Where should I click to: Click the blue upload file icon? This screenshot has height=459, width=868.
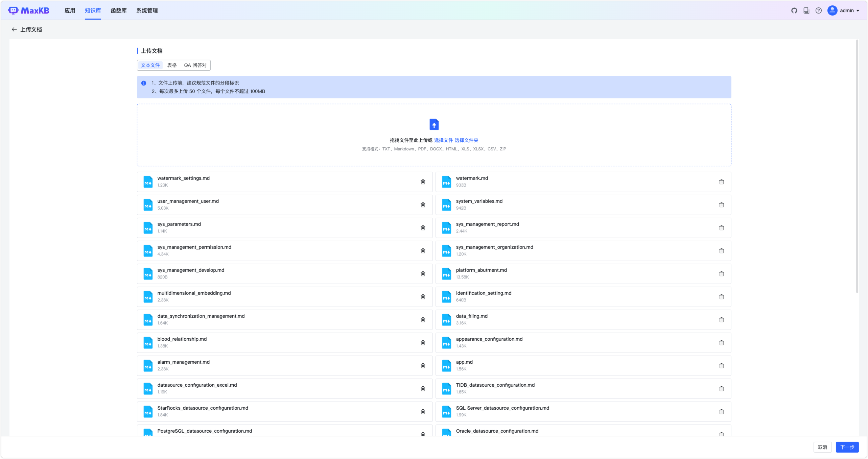point(434,124)
